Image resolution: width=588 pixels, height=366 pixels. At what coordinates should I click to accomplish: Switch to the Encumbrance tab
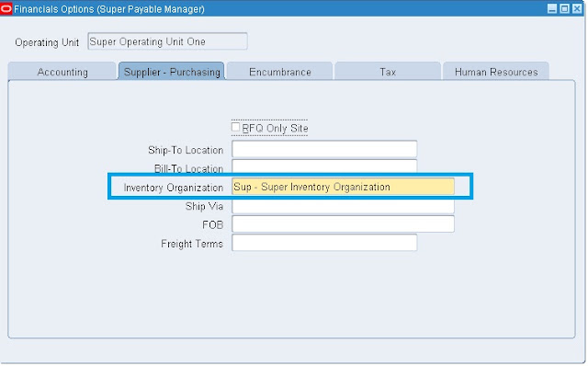[279, 72]
